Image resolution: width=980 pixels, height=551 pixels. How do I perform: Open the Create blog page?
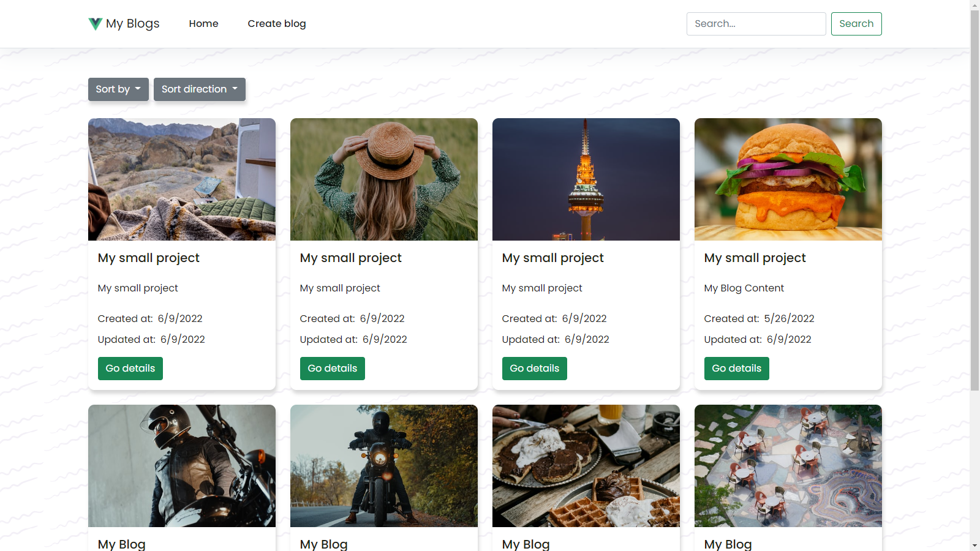pyautogui.click(x=277, y=24)
